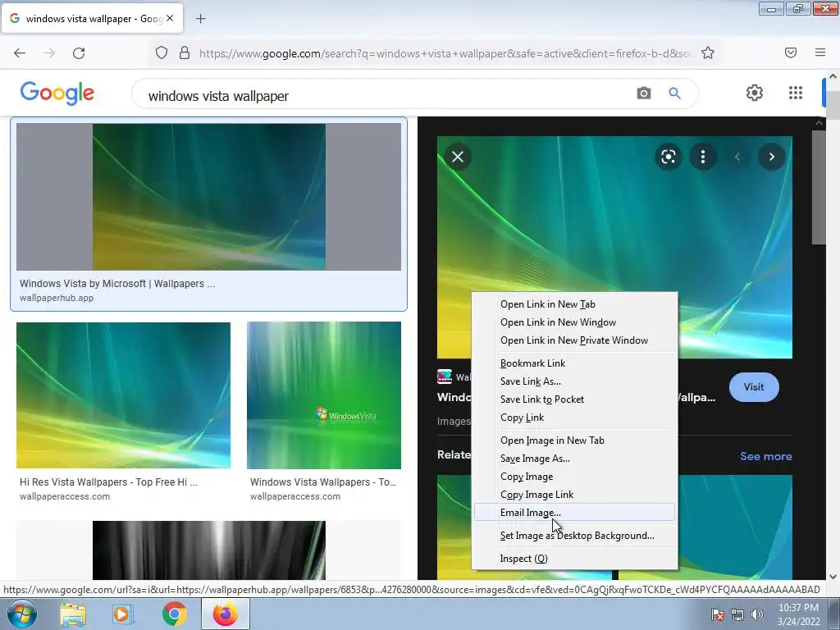Open the tracking protection shield icon
Image resolution: width=840 pixels, height=630 pixels.
coord(162,52)
